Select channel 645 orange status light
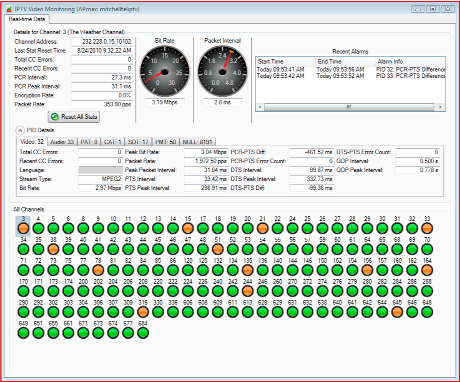Screen dimensions: 460x382 tap(397, 312)
